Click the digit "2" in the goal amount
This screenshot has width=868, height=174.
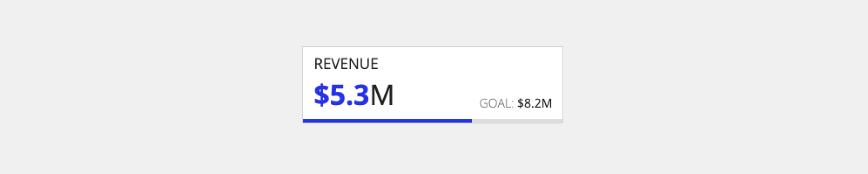[x=537, y=104]
